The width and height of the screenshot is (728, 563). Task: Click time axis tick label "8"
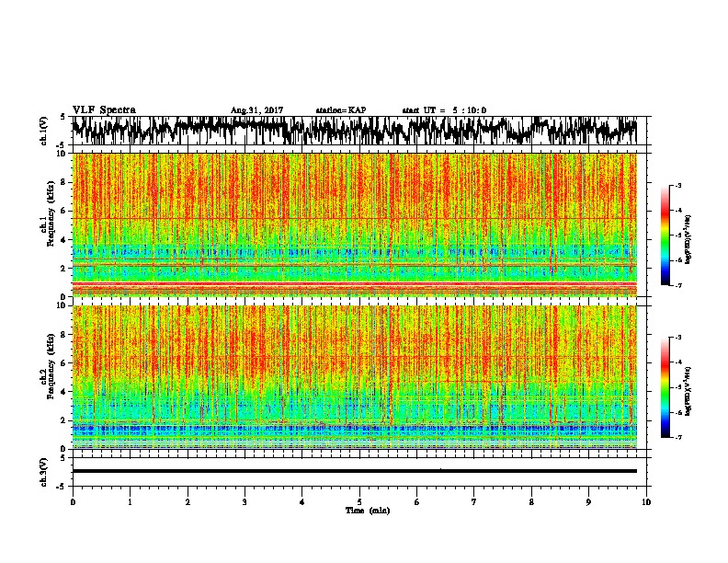click(531, 502)
